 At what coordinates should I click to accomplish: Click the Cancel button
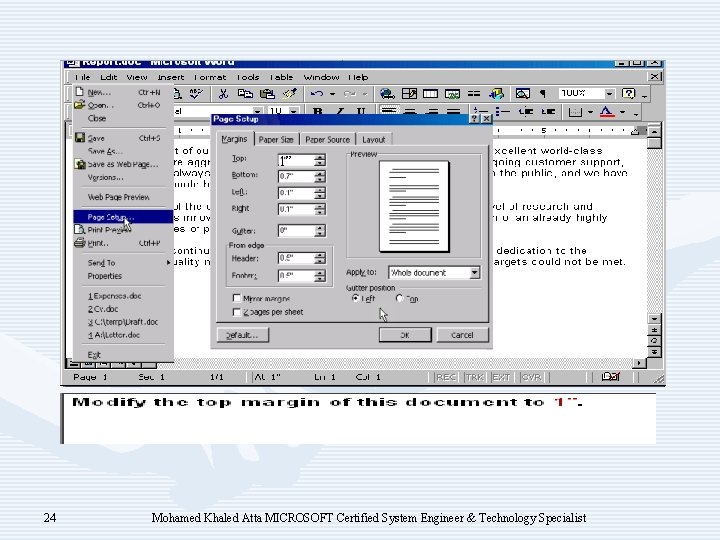point(462,335)
